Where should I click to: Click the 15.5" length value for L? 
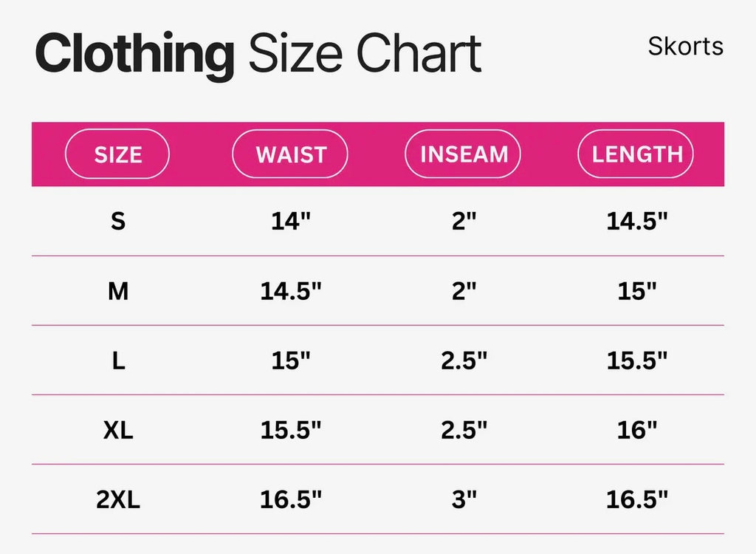(637, 360)
